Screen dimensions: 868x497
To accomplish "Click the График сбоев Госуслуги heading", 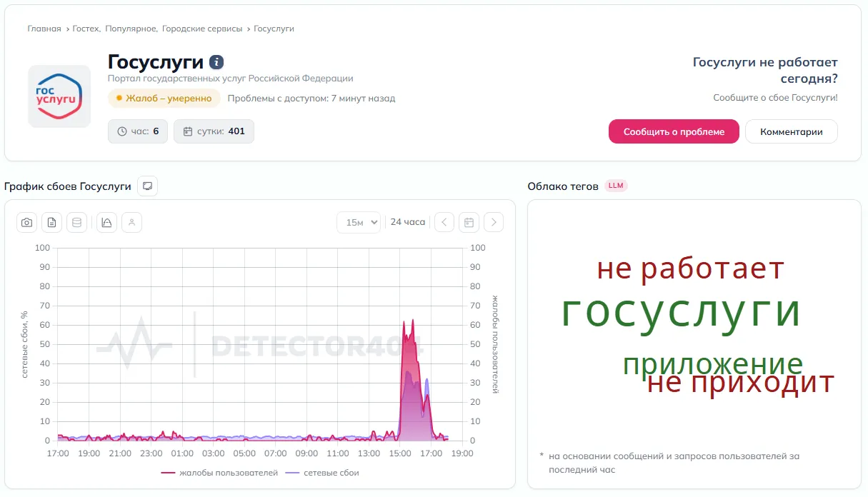I will [68, 186].
